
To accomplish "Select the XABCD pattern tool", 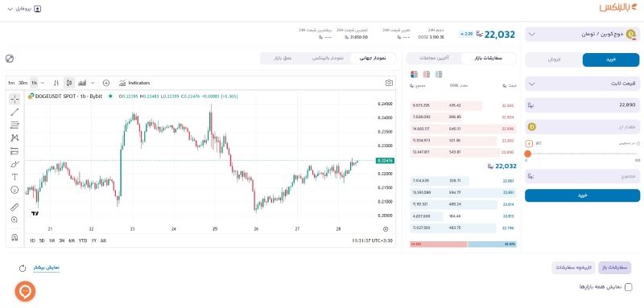I will click(14, 138).
